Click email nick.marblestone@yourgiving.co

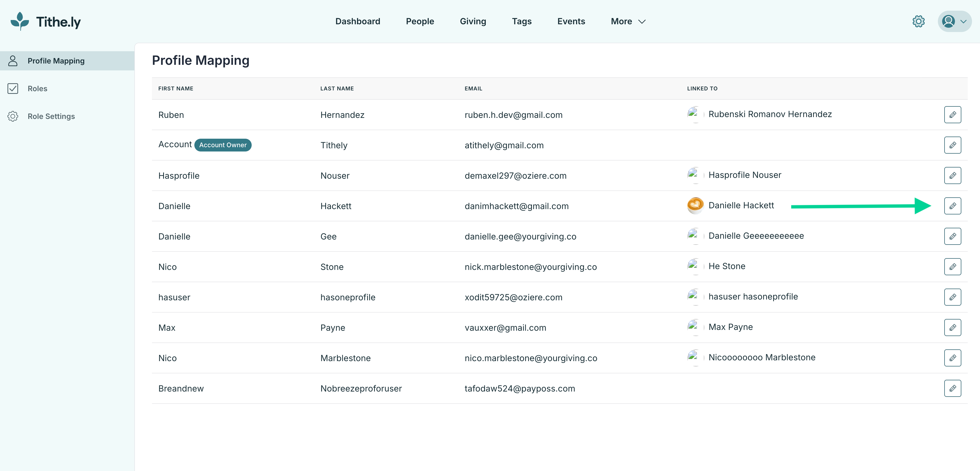tap(530, 267)
